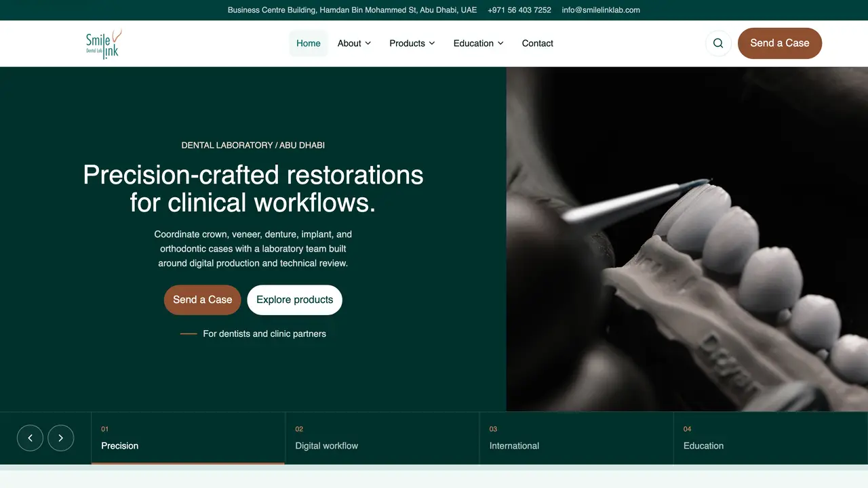Advance to next slide arrow
The height and width of the screenshot is (488, 868).
tap(61, 438)
